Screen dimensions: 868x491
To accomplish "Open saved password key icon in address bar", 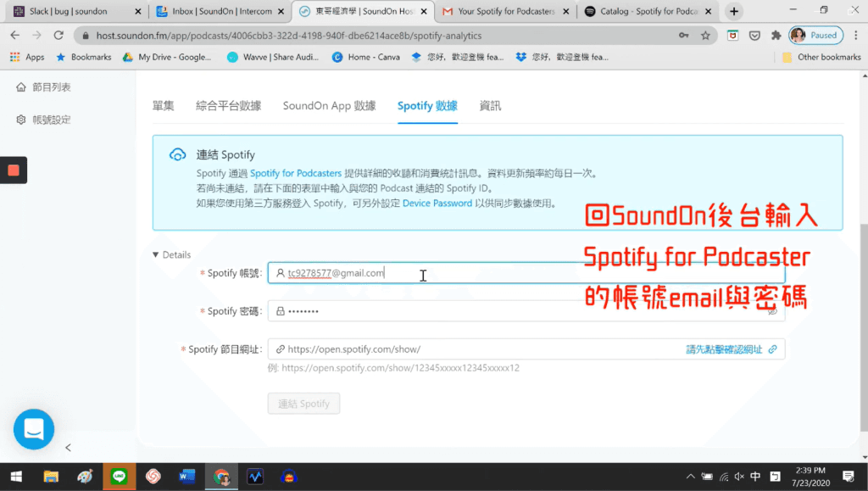I will 684,36.
